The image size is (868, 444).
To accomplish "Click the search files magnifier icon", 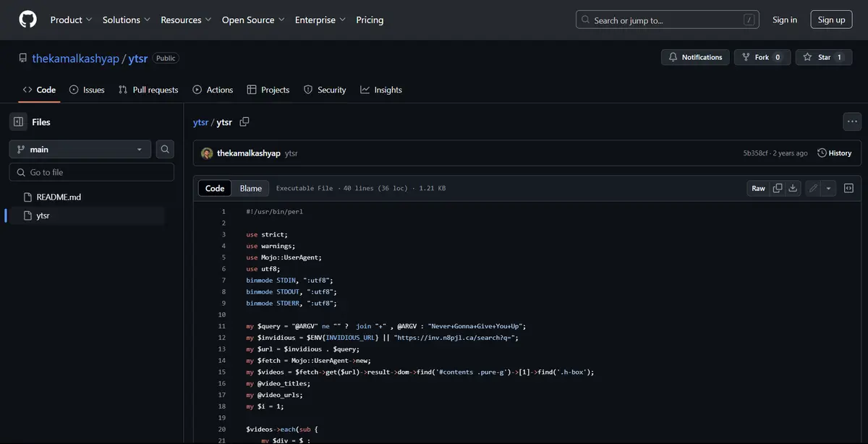I will click(166, 149).
